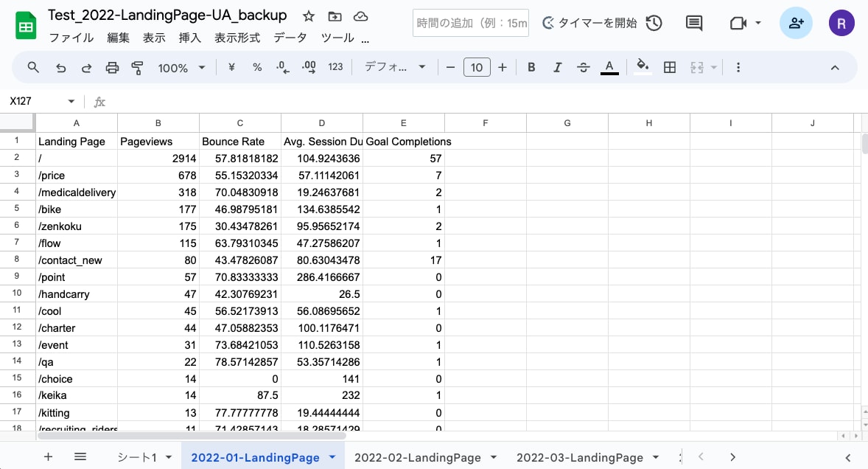The width and height of the screenshot is (868, 469).
Task: Decrease font size with minus
Action: 451,68
